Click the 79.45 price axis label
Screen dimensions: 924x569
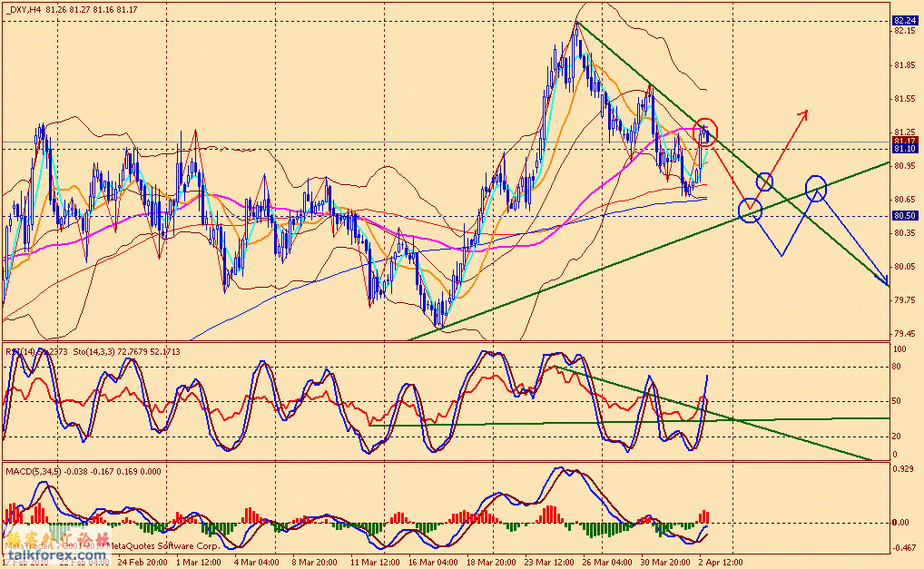click(905, 334)
